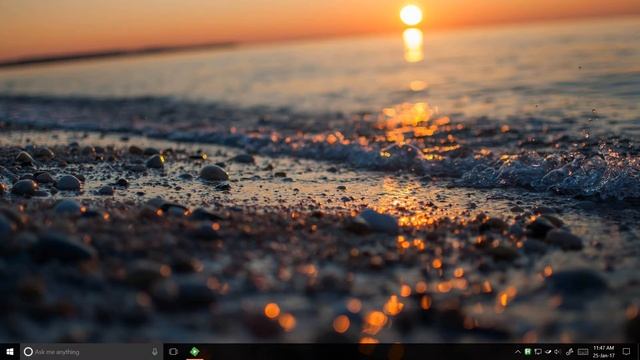640x360 pixels.
Task: Open the display monitor tray icon
Action: [x=538, y=352]
